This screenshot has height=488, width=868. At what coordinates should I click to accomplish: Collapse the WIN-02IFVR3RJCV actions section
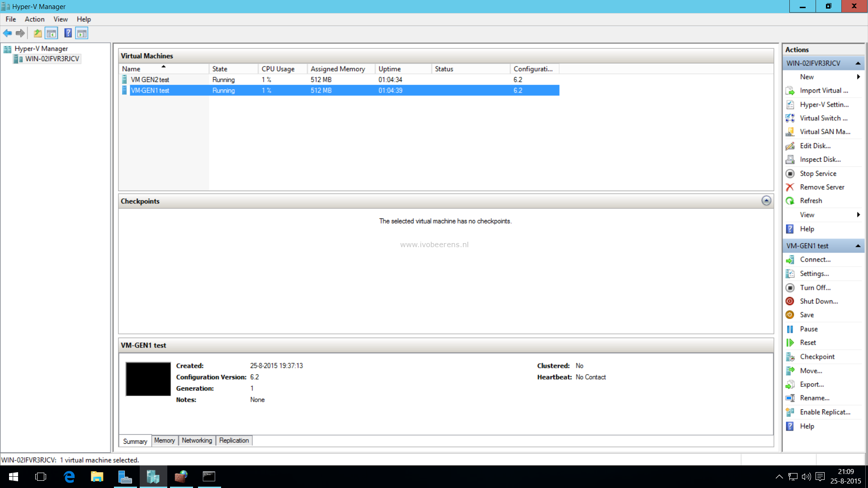pyautogui.click(x=858, y=63)
